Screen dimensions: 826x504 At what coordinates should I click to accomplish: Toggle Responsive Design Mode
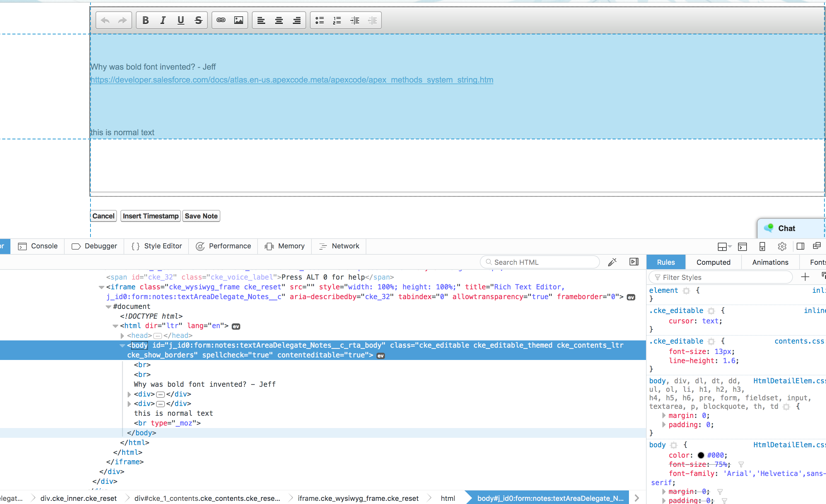[762, 246]
